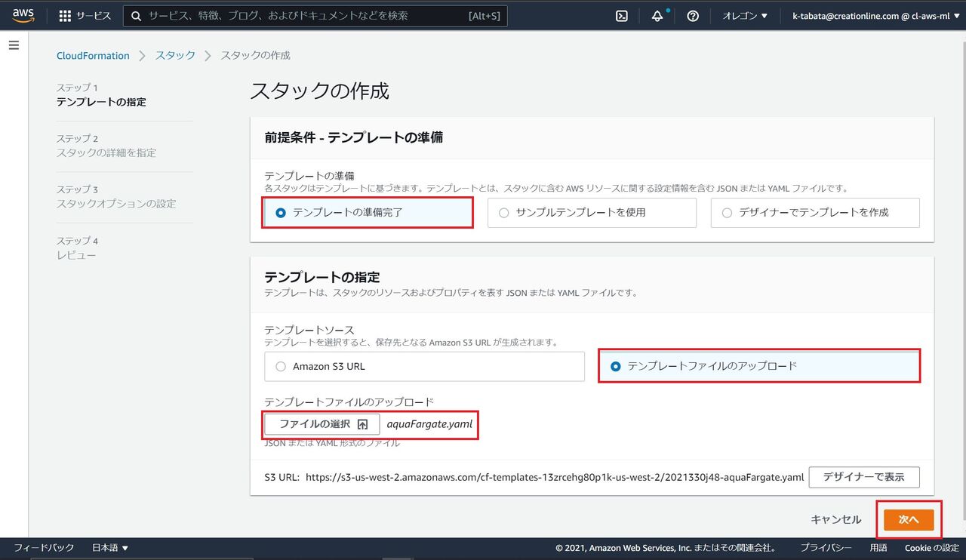The height and width of the screenshot is (560, 966).
Task: Select Amazon S3 URL radio option
Action: [424, 366]
